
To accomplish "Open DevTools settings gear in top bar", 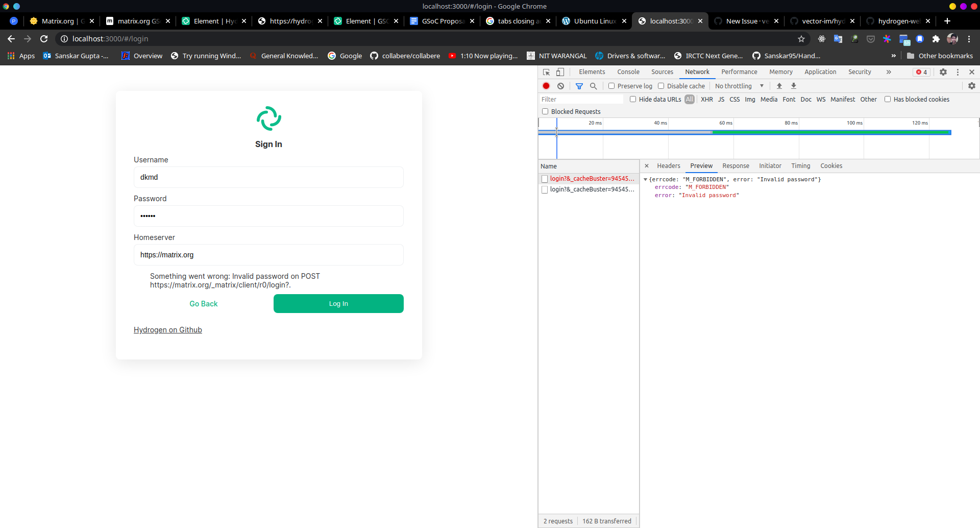I will coord(943,72).
